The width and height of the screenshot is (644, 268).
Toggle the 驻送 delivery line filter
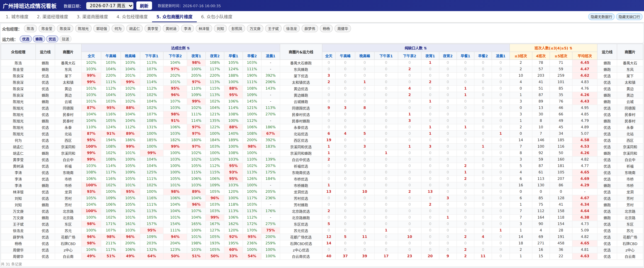[x=65, y=39]
